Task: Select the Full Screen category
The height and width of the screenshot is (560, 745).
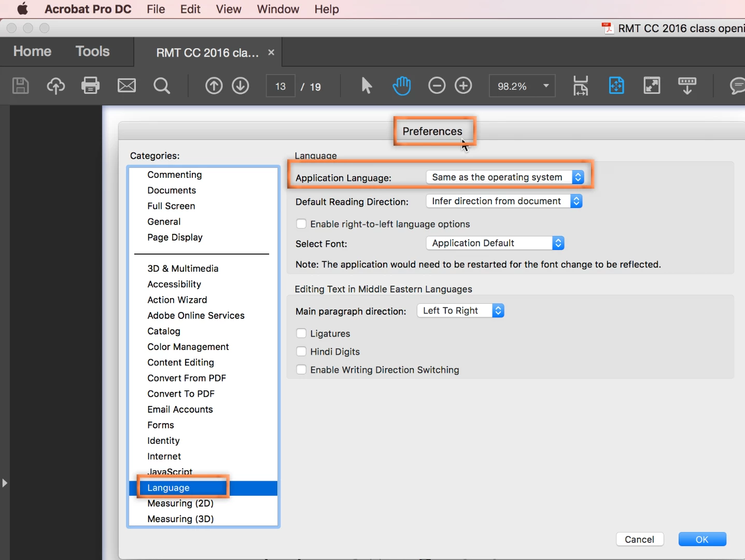Action: [171, 206]
